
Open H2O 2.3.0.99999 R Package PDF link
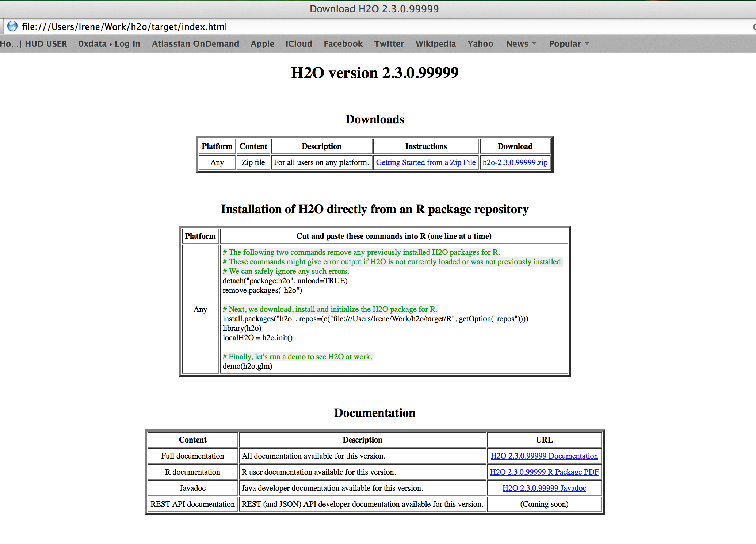pos(544,472)
